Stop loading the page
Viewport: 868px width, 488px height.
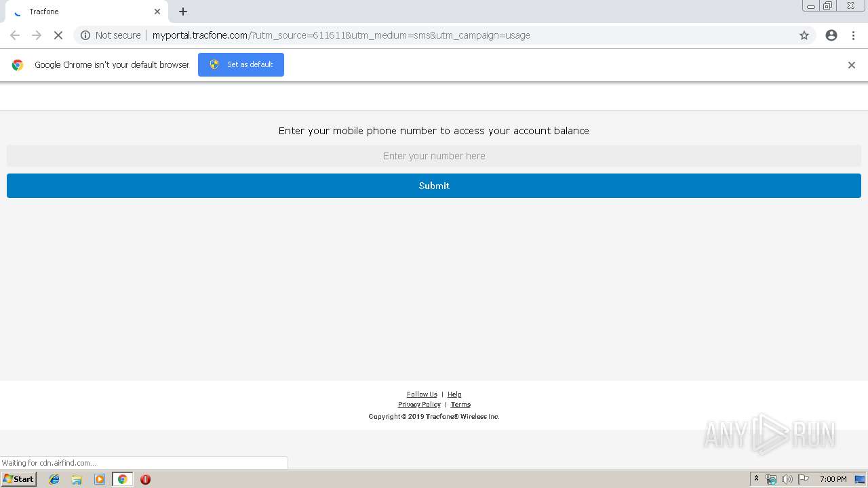58,35
